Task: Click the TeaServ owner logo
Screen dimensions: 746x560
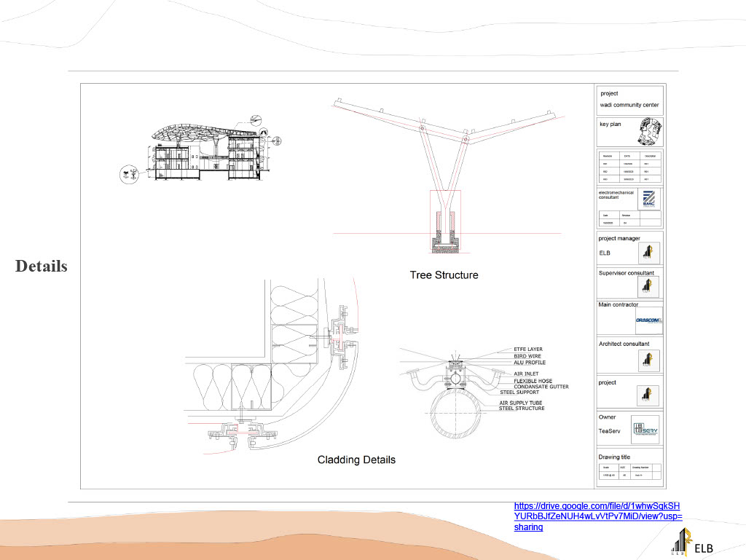Action: 645,430
